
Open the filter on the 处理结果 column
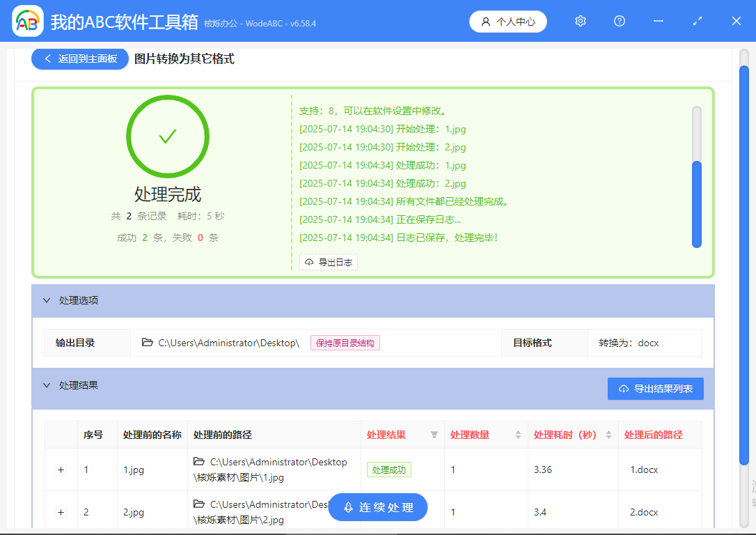[434, 435]
